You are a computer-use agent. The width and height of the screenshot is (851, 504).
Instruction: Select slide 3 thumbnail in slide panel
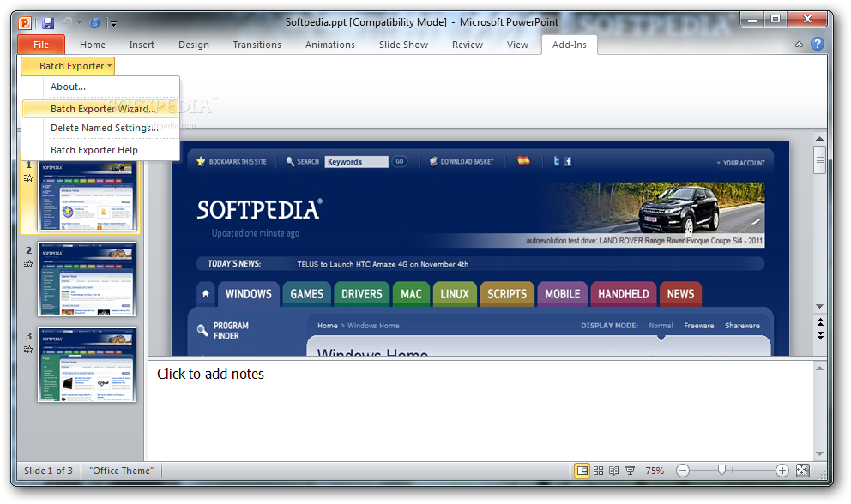tap(87, 364)
